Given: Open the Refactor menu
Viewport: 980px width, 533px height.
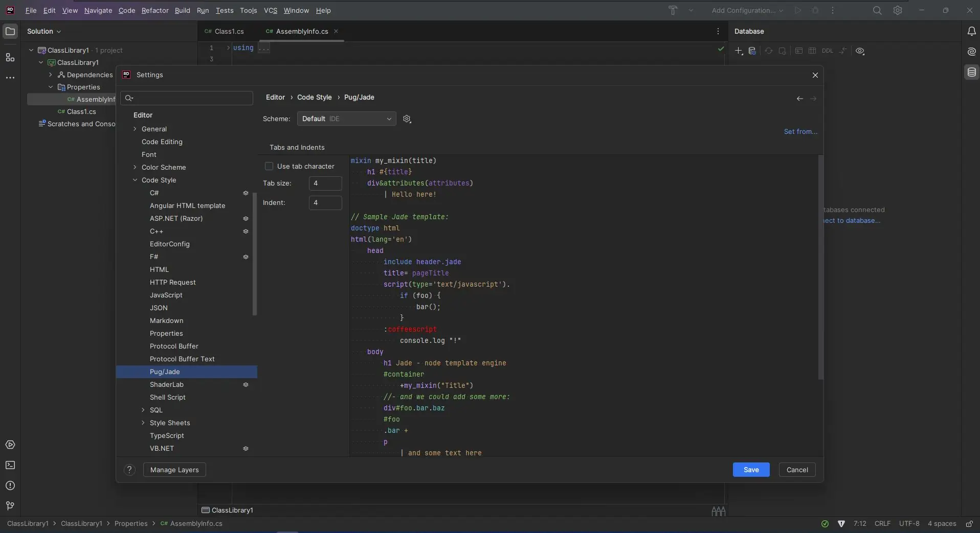Looking at the screenshot, I should click(x=155, y=10).
